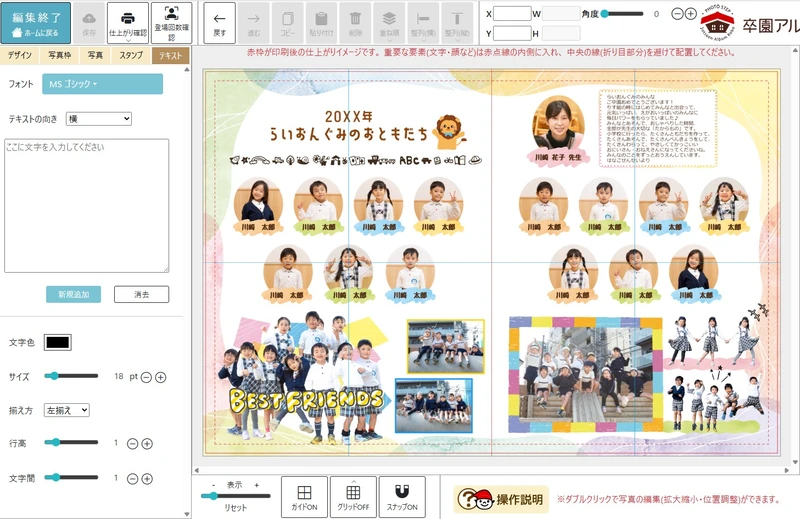Select the teacher portrait photo
The image size is (800, 519).
click(558, 123)
